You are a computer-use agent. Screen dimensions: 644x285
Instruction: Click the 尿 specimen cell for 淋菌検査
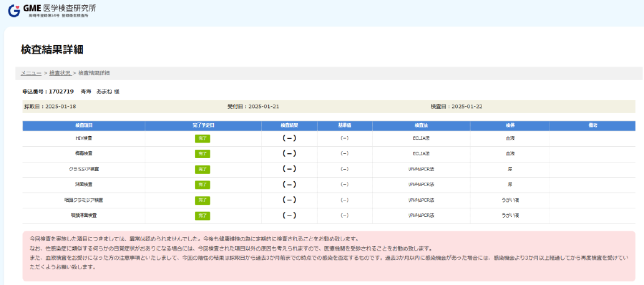(x=510, y=184)
